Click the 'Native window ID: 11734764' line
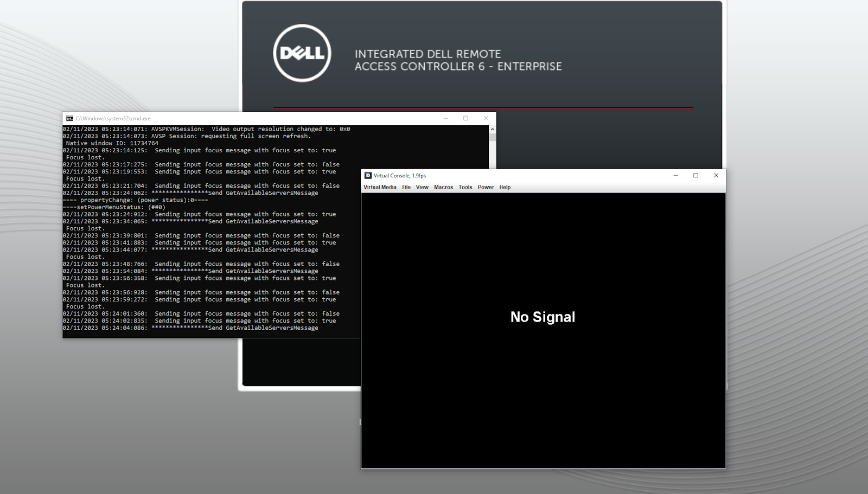The width and height of the screenshot is (868, 494). click(x=112, y=143)
